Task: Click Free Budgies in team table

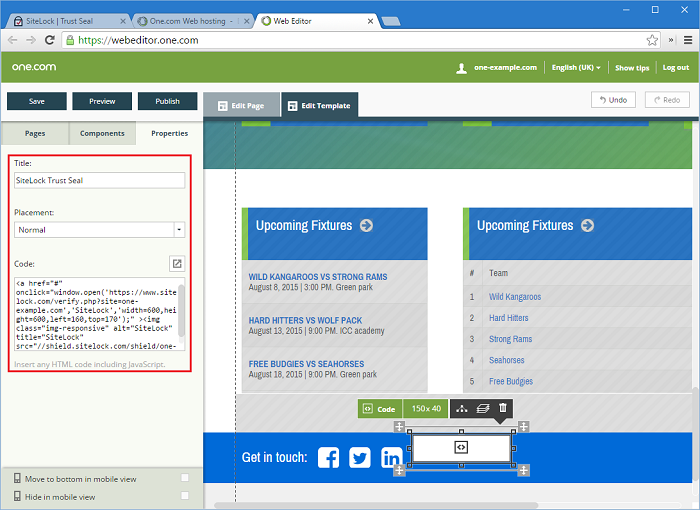Action: 511,381
